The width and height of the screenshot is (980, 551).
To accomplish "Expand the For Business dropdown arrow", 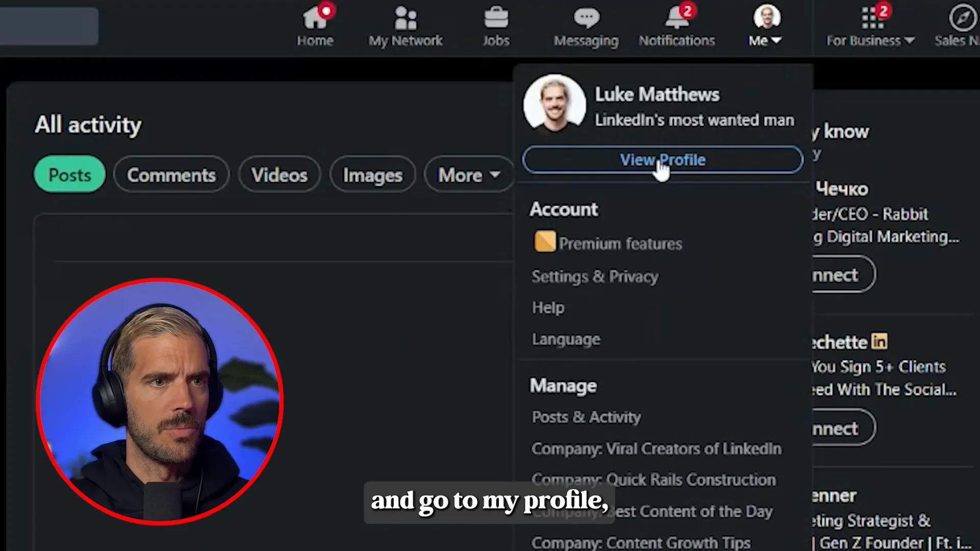I will coord(909,40).
